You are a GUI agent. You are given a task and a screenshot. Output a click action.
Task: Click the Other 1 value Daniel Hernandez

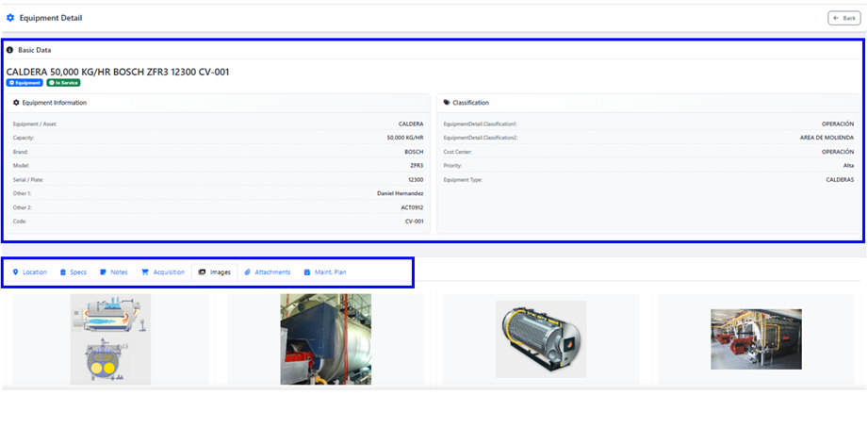[x=401, y=193]
